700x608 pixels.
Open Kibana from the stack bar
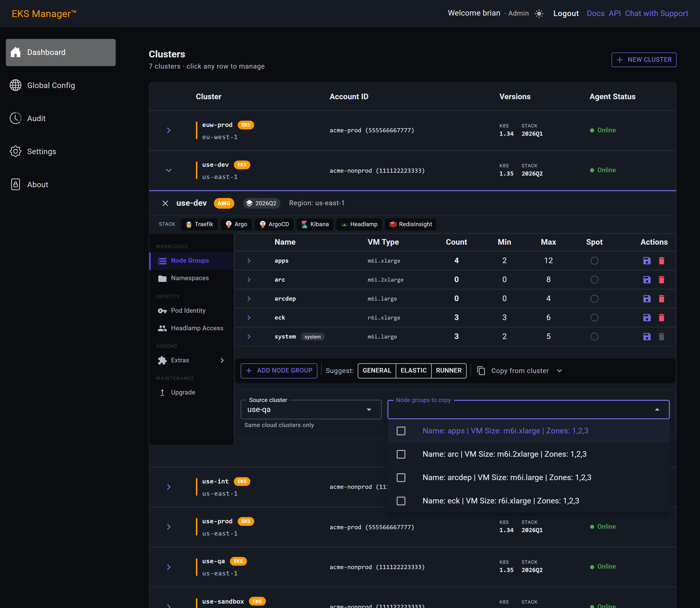click(x=315, y=224)
